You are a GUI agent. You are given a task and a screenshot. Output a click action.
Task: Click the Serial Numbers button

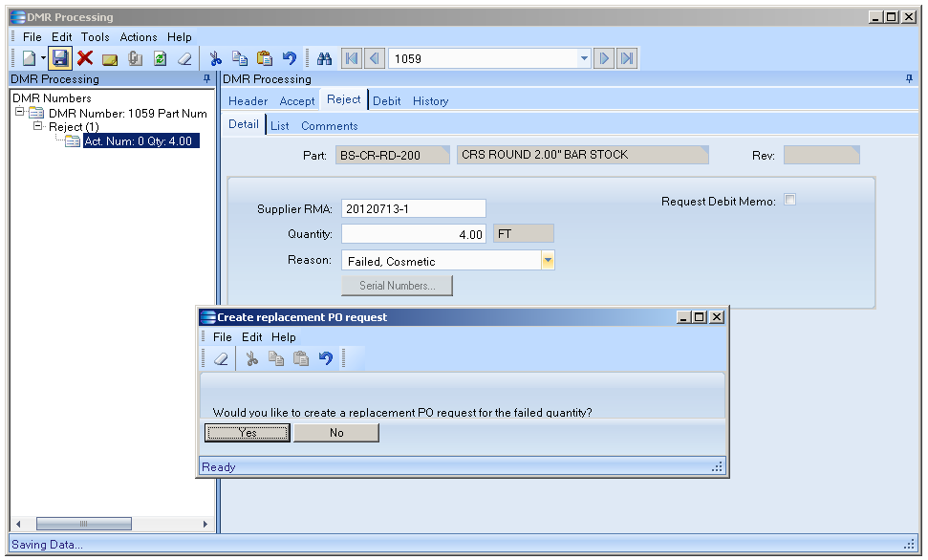[398, 286]
